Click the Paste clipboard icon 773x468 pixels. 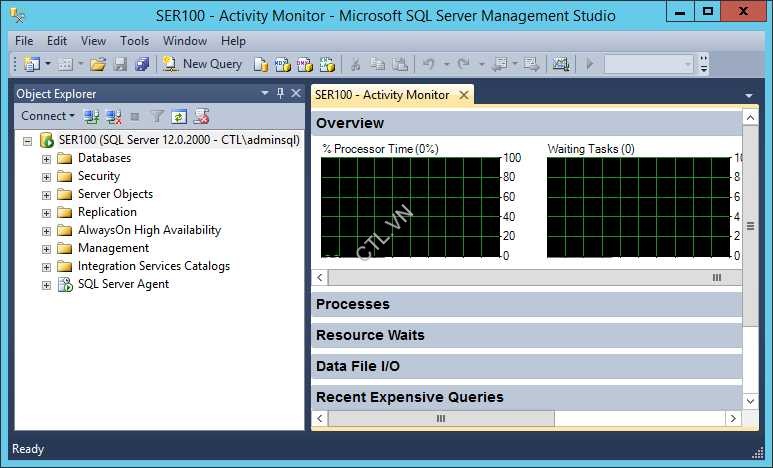pyautogui.click(x=400, y=64)
